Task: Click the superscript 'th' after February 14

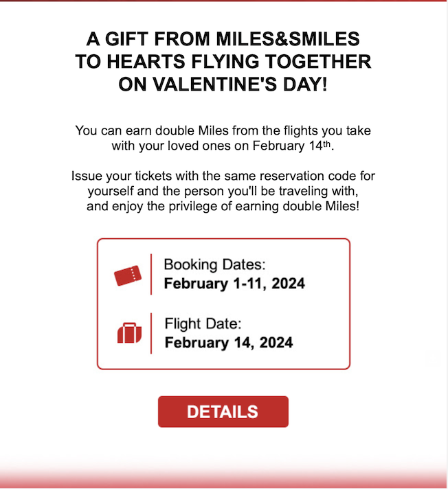Action: [x=326, y=144]
